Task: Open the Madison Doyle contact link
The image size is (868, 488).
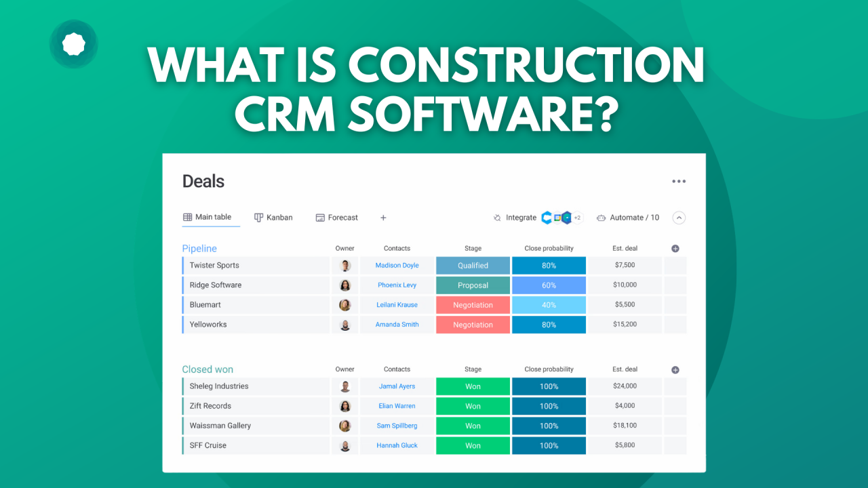Action: (397, 265)
